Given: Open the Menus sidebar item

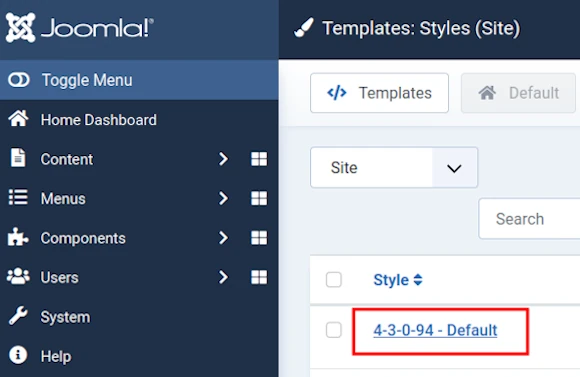Looking at the screenshot, I should click(63, 199).
